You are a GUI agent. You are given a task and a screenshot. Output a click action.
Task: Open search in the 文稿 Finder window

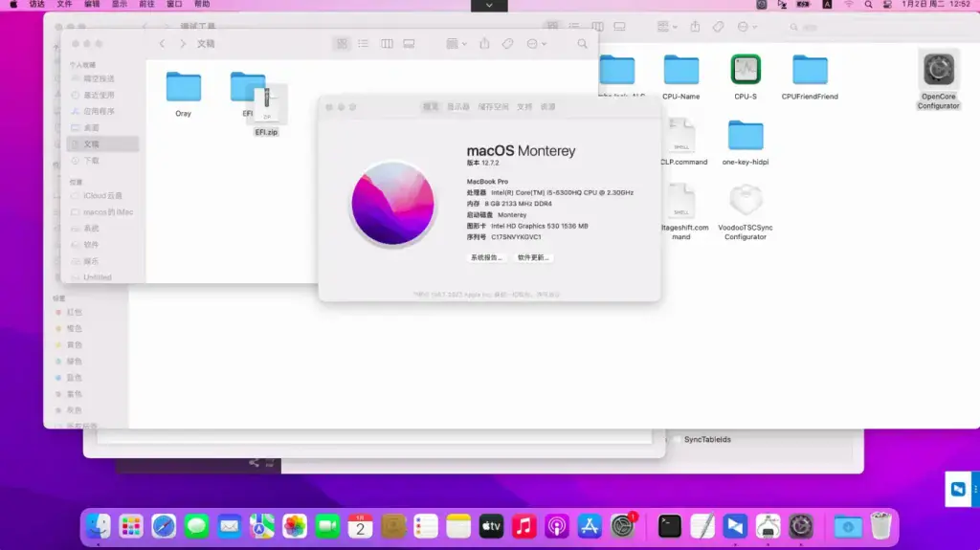coord(582,44)
